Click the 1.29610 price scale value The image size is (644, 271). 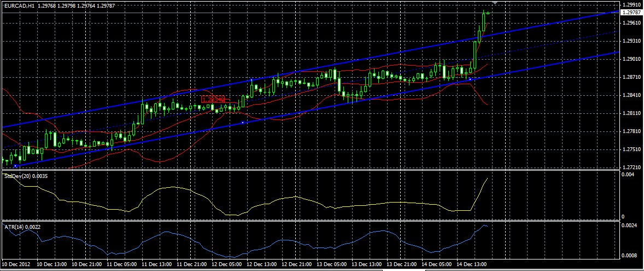pyautogui.click(x=631, y=23)
